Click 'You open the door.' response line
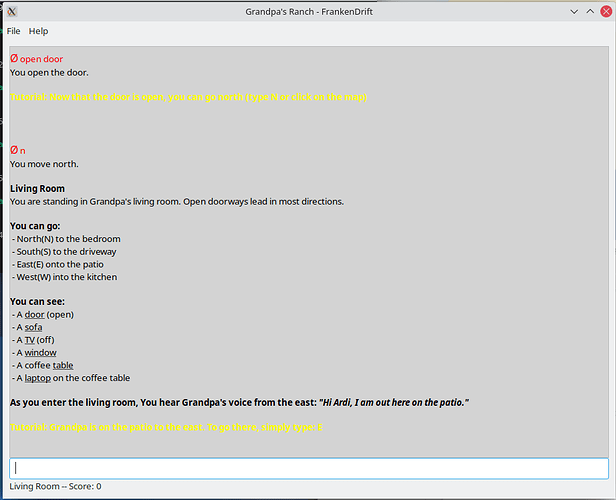Image resolution: width=616 pixels, height=500 pixels. pos(49,73)
